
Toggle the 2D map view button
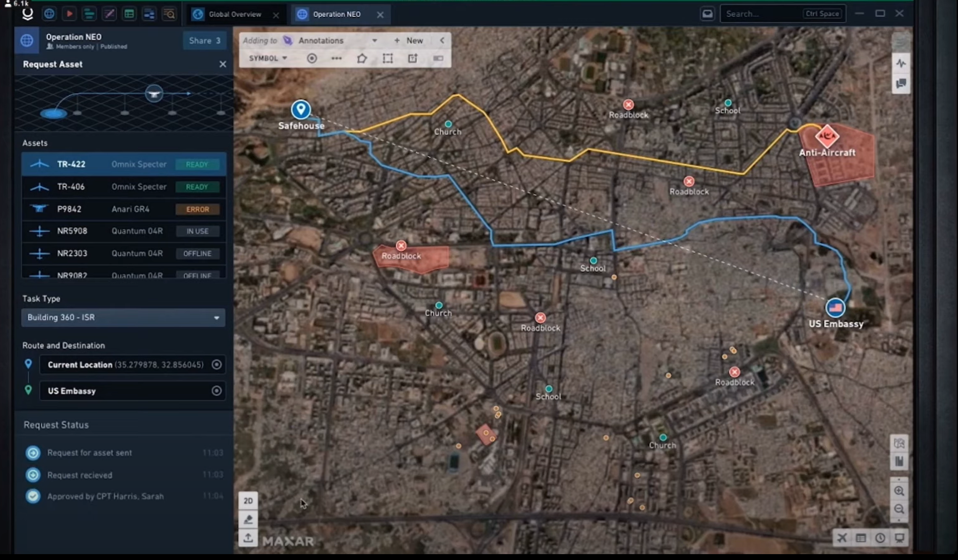tap(248, 501)
